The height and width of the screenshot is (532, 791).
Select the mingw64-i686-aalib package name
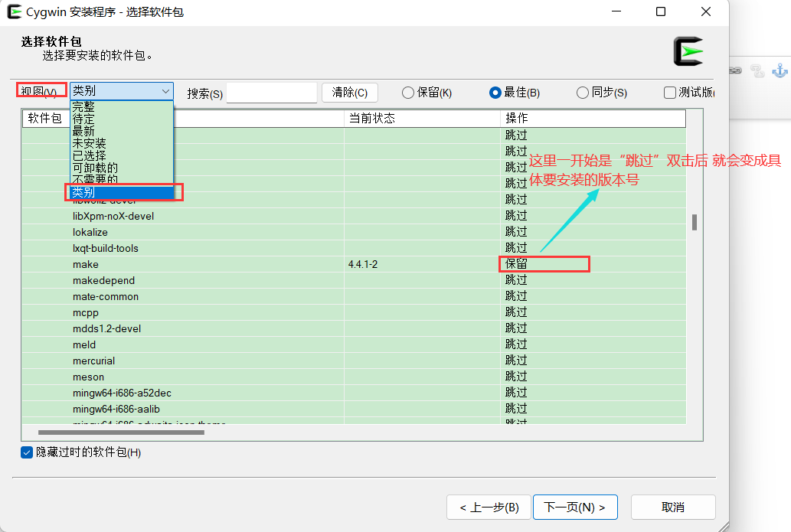click(116, 410)
